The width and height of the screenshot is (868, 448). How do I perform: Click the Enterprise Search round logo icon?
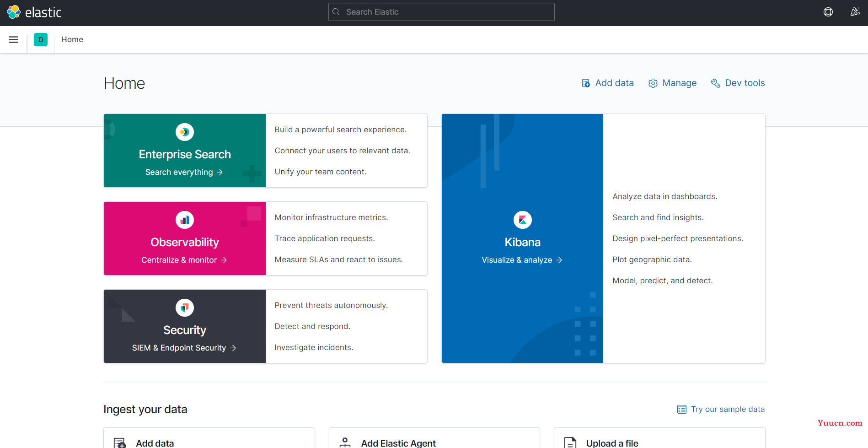(x=185, y=132)
